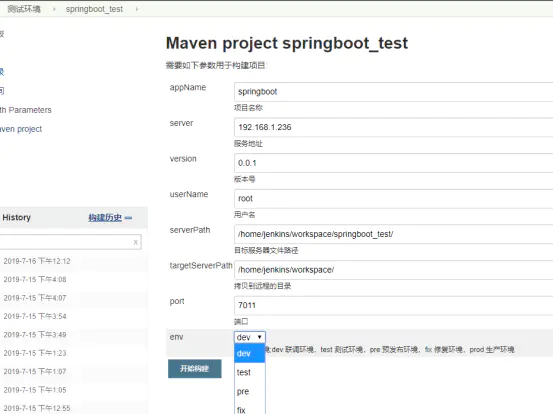Focus the port field showing 7011

click(393, 305)
